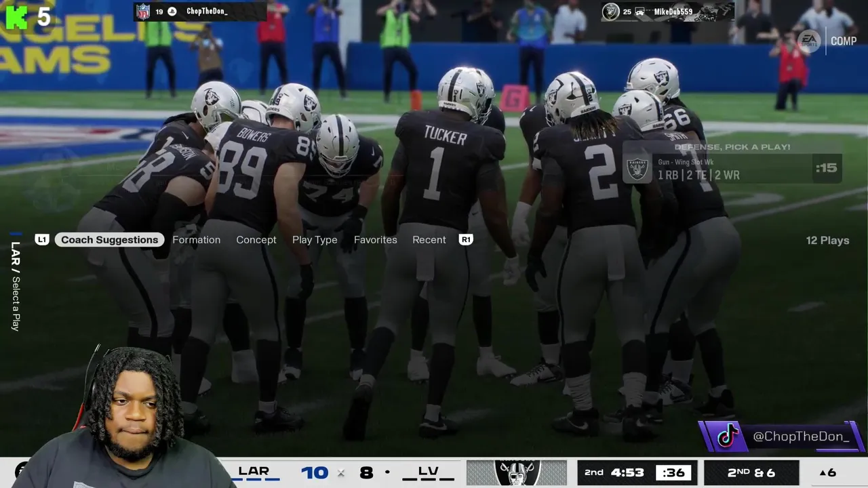Select the Gun - Wing Slot Wk play card

732,169
